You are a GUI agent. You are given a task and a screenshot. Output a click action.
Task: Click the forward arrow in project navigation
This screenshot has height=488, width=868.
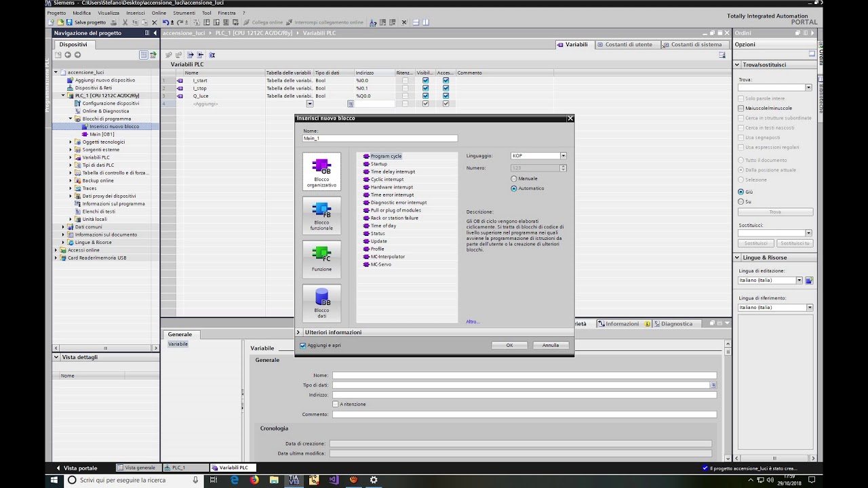[x=77, y=55]
